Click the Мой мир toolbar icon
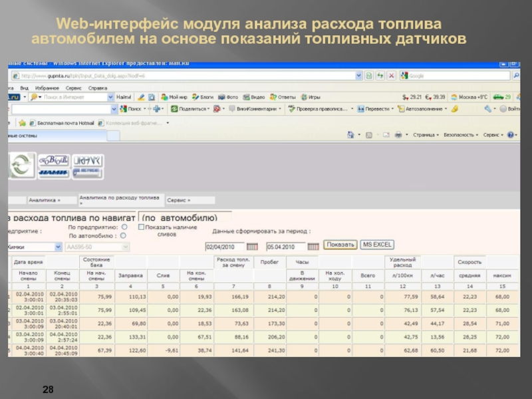 [176, 96]
